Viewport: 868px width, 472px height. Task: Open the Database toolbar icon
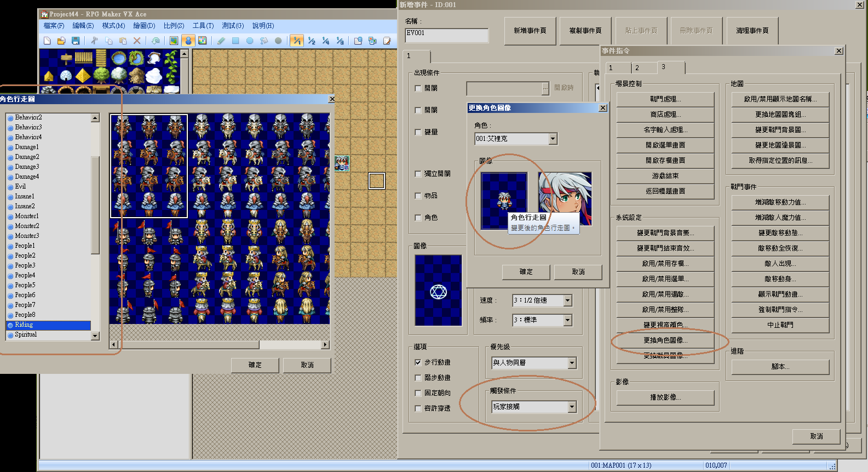(x=358, y=41)
